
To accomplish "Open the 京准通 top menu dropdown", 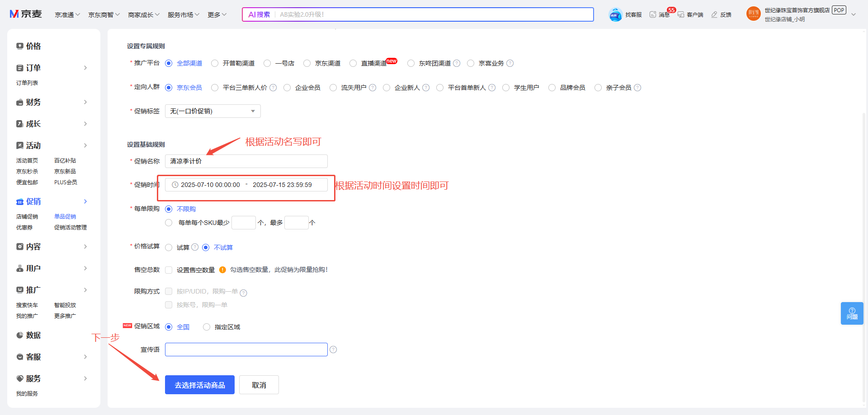I will [x=67, y=15].
